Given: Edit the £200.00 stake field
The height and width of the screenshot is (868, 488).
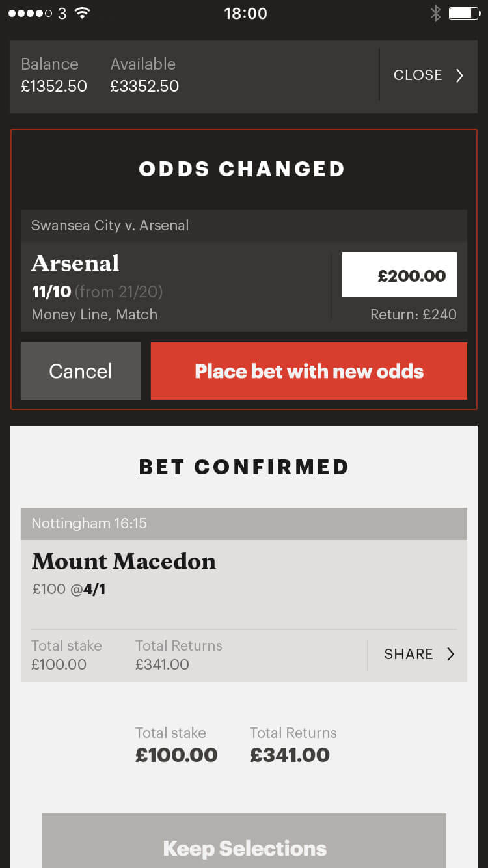Looking at the screenshot, I should pos(400,275).
